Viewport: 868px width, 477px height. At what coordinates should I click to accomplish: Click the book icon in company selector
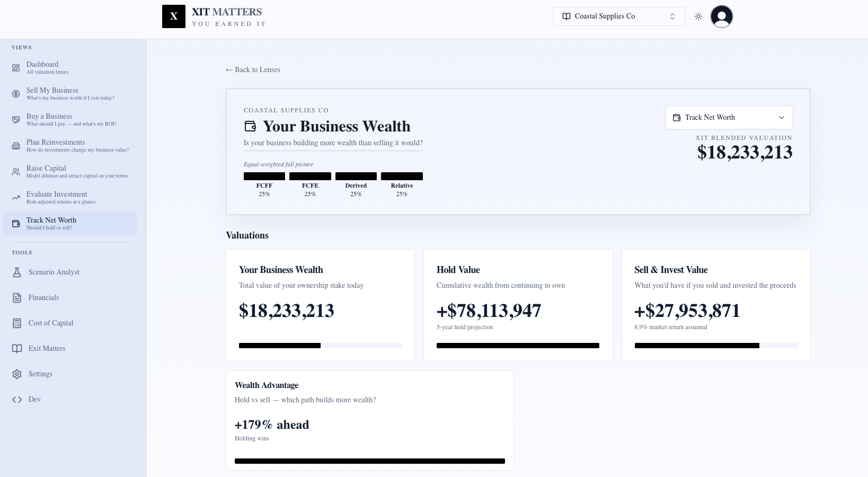click(x=566, y=16)
